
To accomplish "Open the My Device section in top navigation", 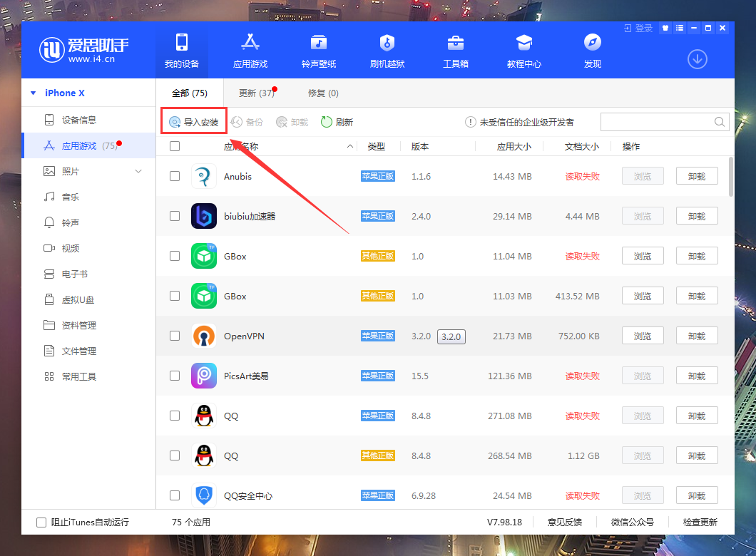I will [182, 51].
